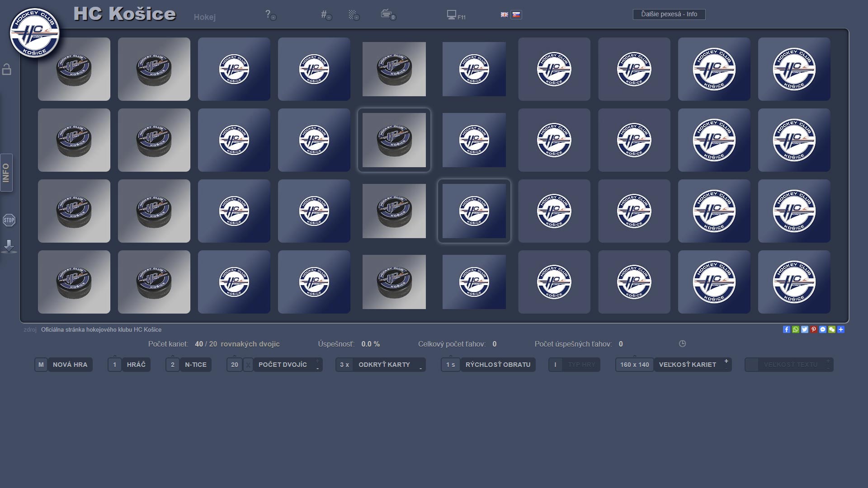
Task: Click the HC Košice page title
Action: pyautogui.click(x=124, y=14)
